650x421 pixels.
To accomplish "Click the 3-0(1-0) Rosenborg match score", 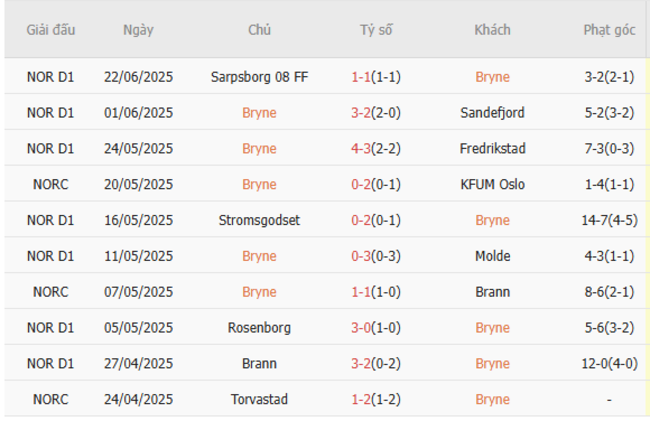I will pyautogui.click(x=376, y=328).
